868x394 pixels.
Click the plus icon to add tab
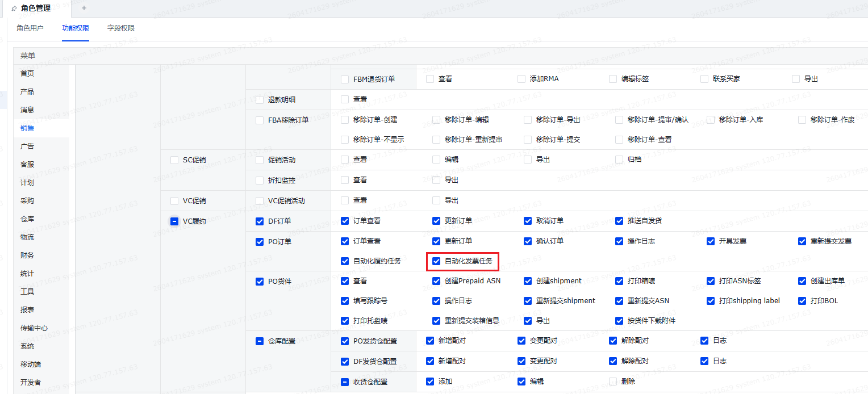coord(84,8)
